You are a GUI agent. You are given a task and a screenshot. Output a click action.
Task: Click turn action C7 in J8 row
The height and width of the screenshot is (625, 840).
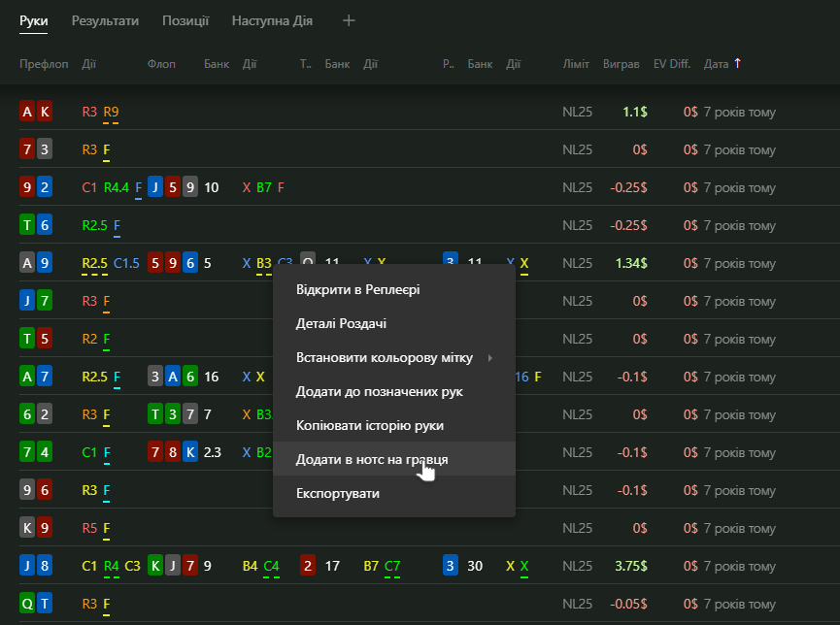pos(392,566)
